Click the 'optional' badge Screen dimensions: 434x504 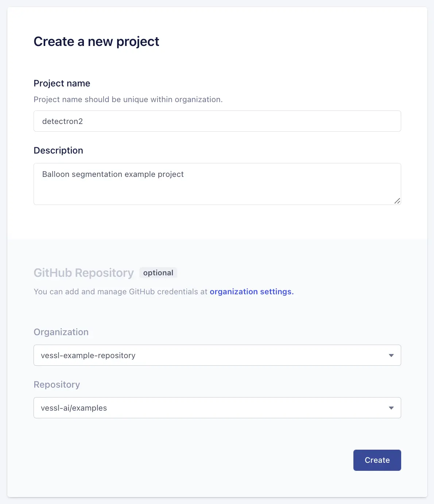coord(158,273)
